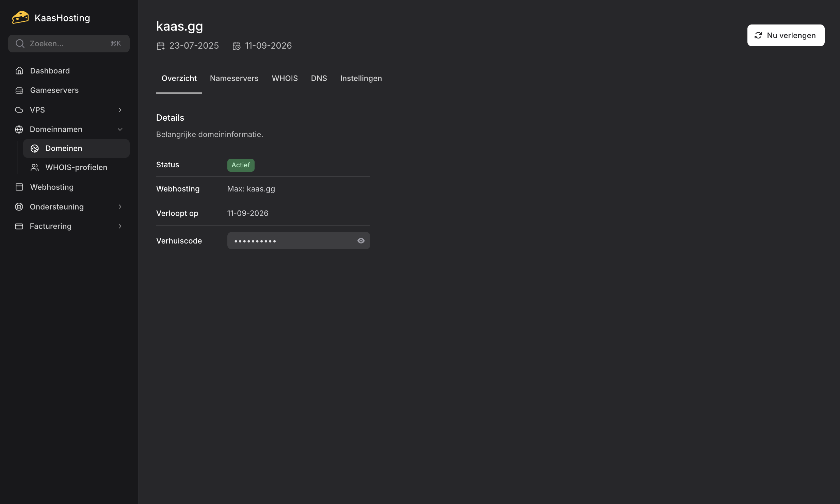Select the Gameservers server icon
Image resolution: width=840 pixels, height=504 pixels.
19,90
